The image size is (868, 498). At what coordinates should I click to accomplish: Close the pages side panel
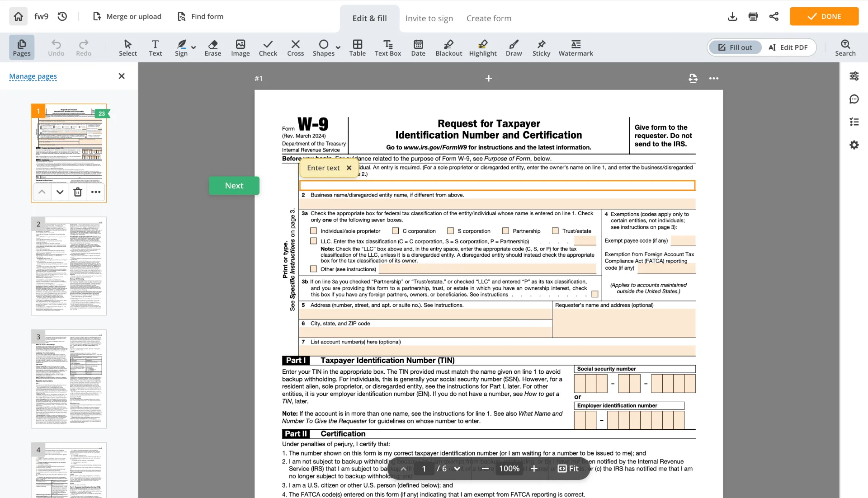tap(122, 76)
